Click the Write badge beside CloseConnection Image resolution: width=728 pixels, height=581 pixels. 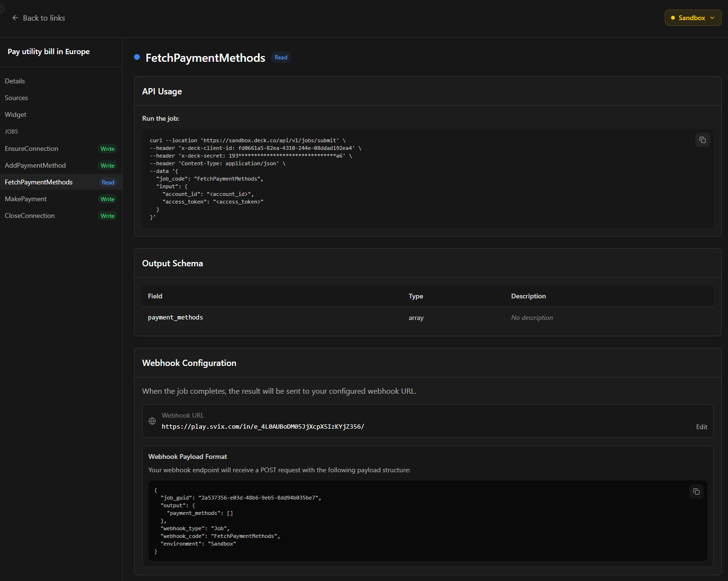(108, 216)
